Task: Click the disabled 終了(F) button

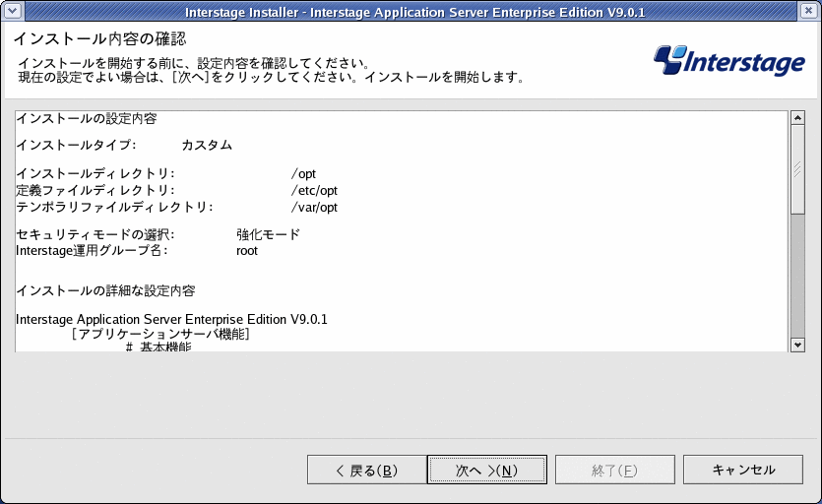Action: click(x=615, y=470)
